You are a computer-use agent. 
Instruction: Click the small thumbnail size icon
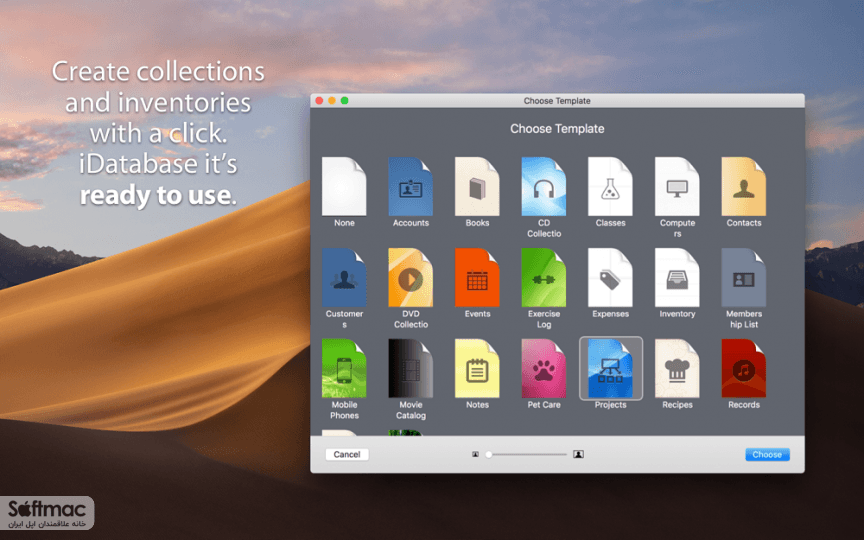(476, 454)
